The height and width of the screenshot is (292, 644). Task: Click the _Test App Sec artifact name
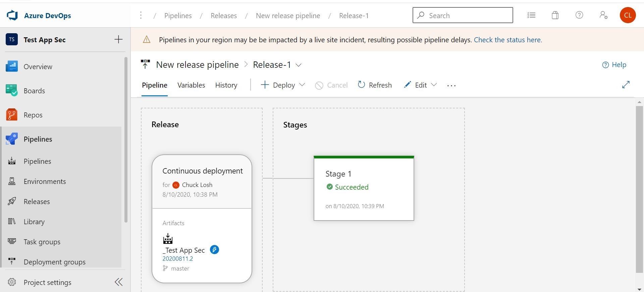[x=184, y=250]
